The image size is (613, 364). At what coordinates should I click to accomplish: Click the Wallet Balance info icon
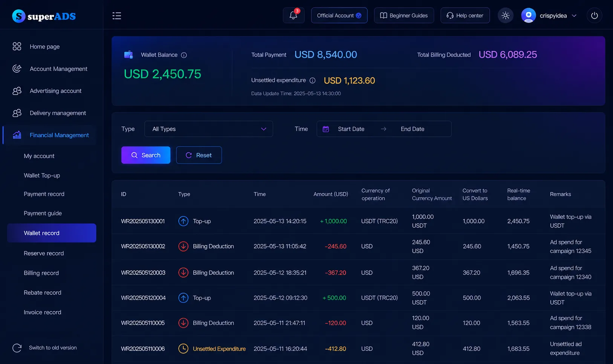(184, 55)
